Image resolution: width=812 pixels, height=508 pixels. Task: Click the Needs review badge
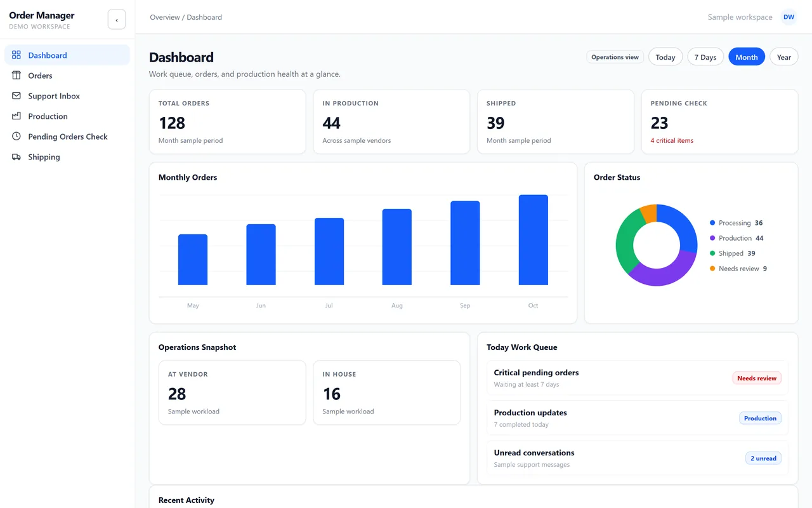(757, 378)
